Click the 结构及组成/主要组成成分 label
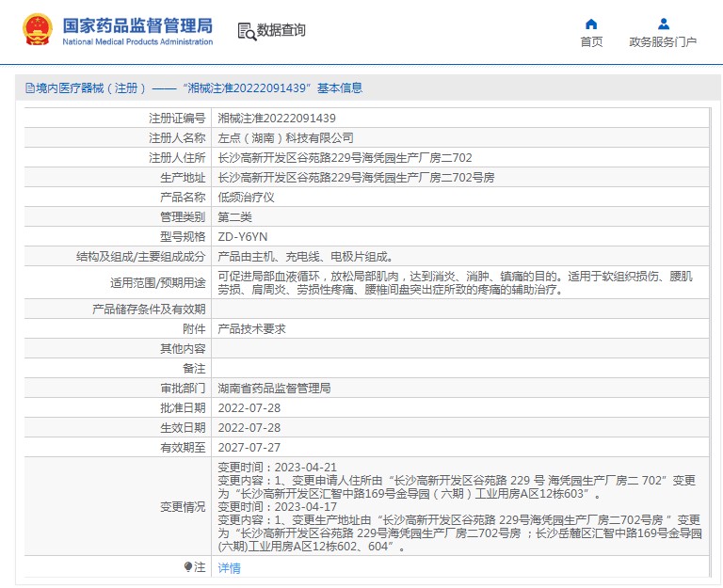Viewport: 723px width, 588px height. (x=140, y=257)
